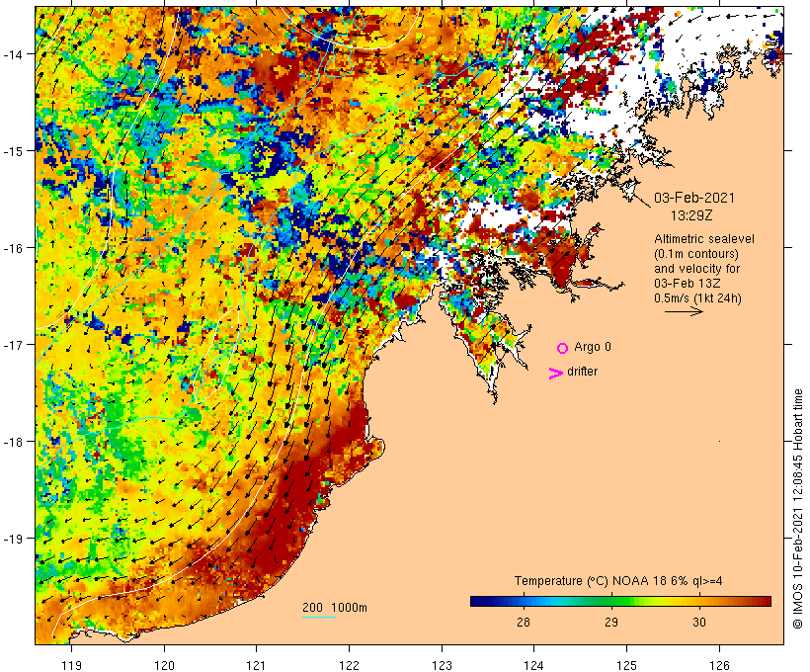Image resolution: width=810 pixels, height=672 pixels.
Task: Click the '(0.1m contours)' text
Action: coord(696,254)
